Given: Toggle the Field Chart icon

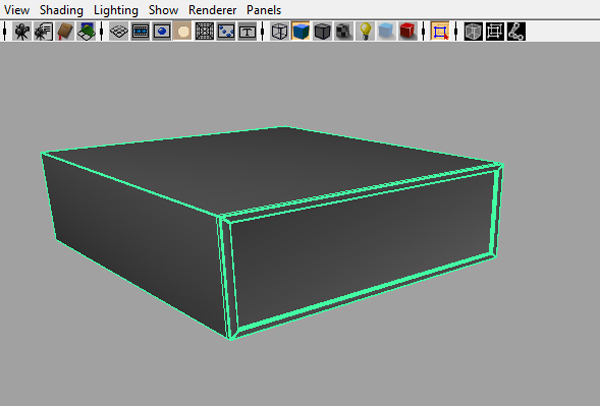Looking at the screenshot, I should (204, 31).
